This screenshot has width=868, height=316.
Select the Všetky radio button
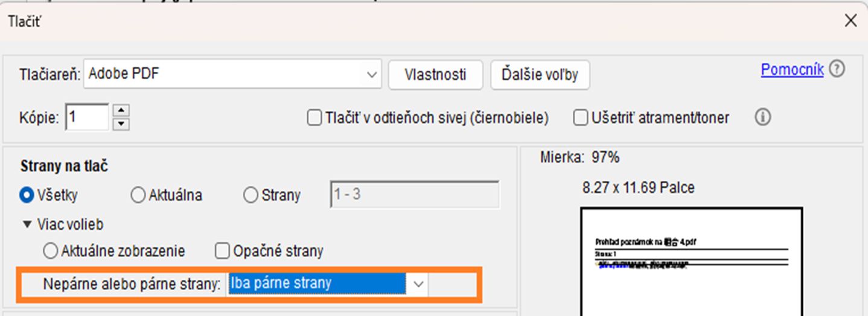pos(27,195)
